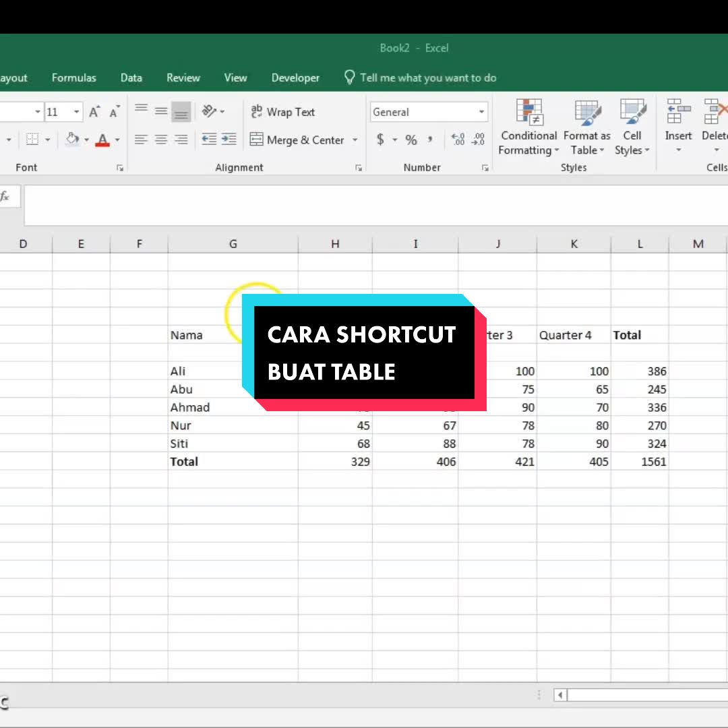Center text horizontally
The height and width of the screenshot is (728, 728).
[x=161, y=140]
